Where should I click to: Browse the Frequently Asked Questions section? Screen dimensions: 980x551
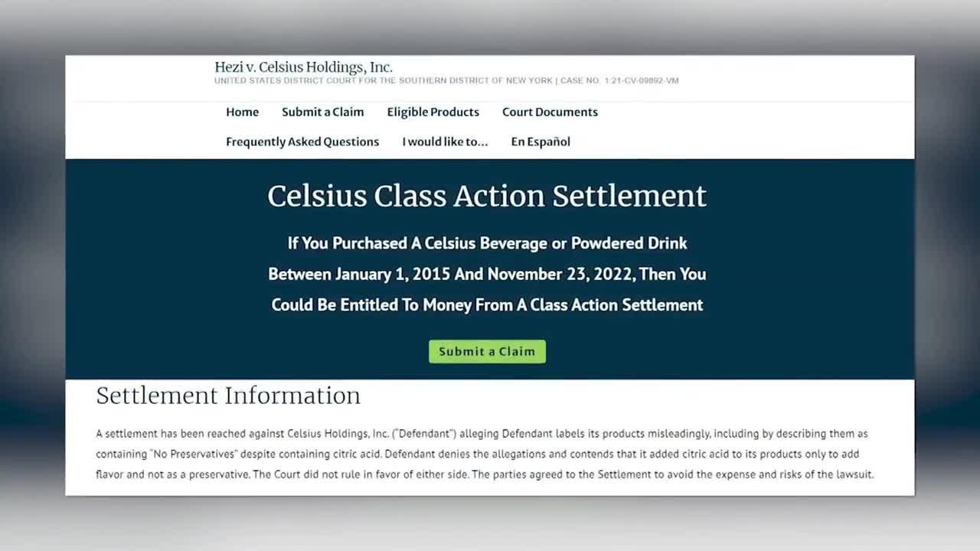(x=302, y=142)
